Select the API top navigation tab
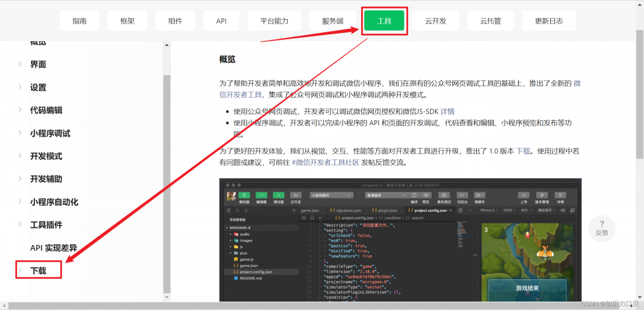The height and width of the screenshot is (310, 644). 221,21
